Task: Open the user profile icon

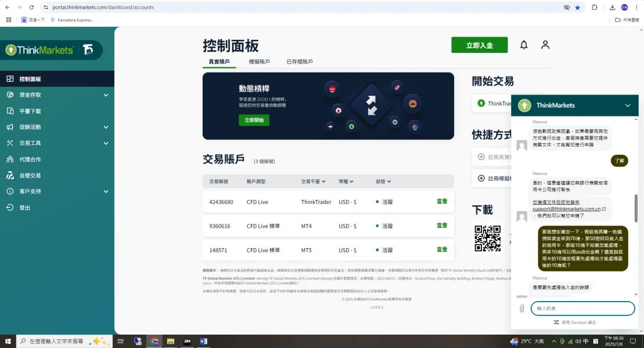Action: [545, 45]
